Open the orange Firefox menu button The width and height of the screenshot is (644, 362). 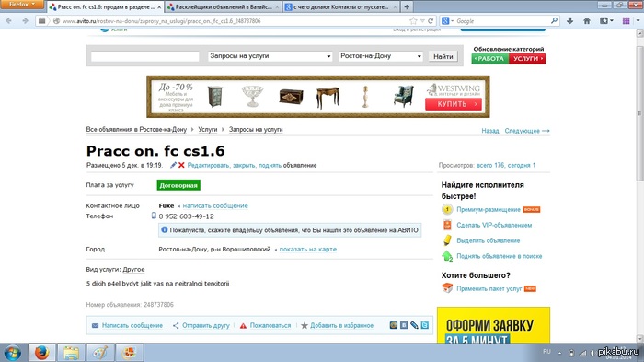point(21,4)
